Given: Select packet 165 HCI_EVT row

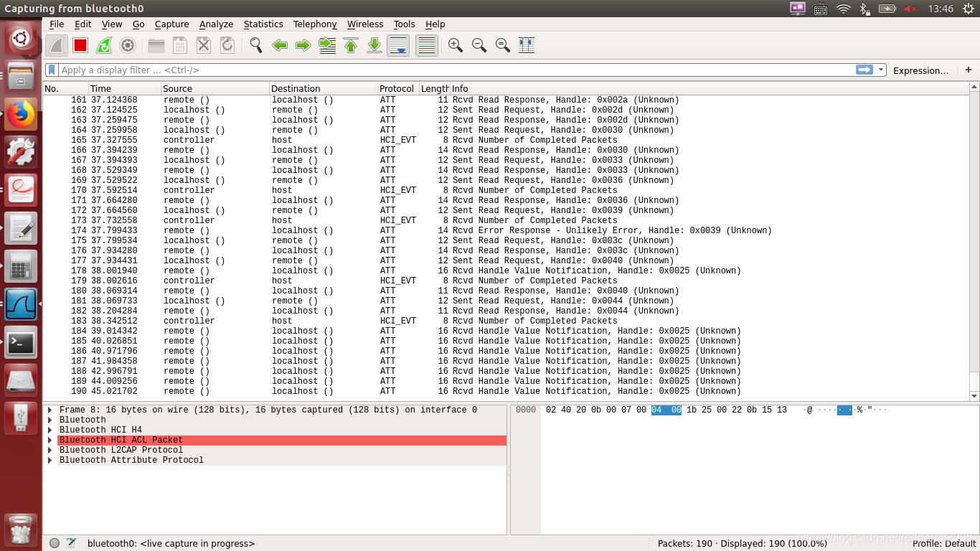Looking at the screenshot, I should [506, 140].
